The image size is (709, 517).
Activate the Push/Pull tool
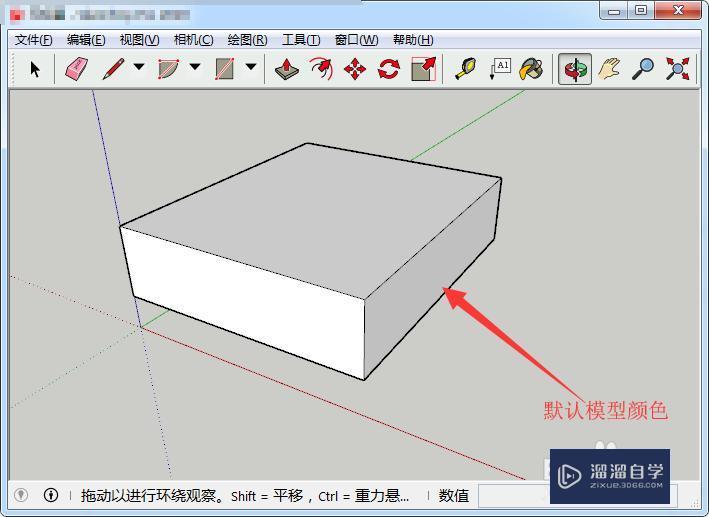(x=287, y=69)
